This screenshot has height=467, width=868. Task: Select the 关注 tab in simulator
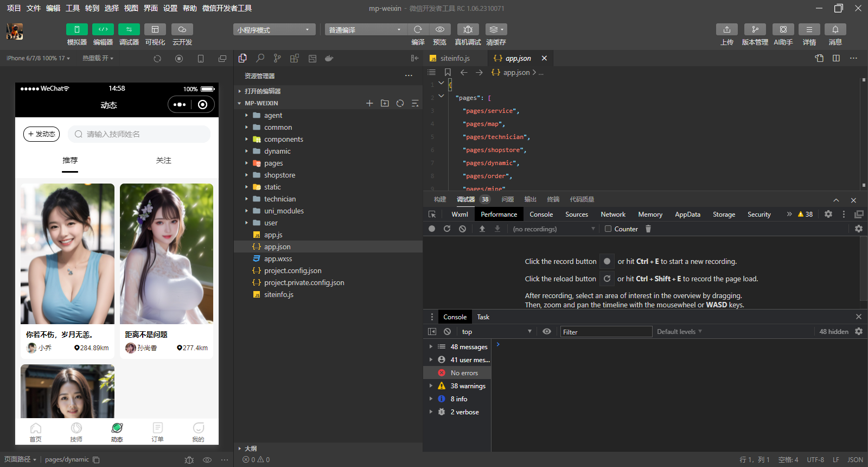163,161
